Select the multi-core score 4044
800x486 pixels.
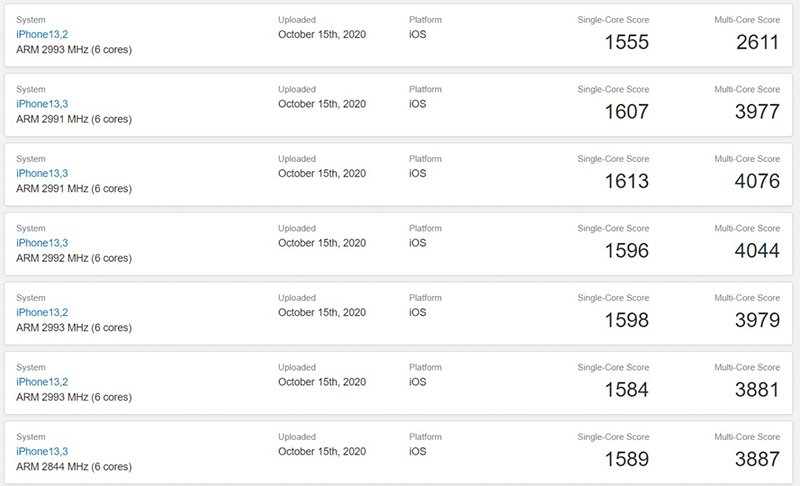coord(757,252)
